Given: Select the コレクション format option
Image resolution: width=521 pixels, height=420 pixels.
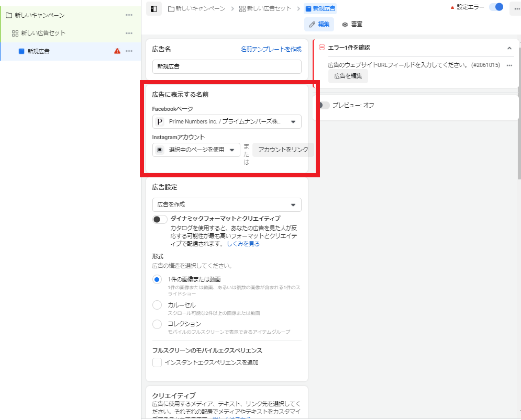Looking at the screenshot, I should (157, 324).
